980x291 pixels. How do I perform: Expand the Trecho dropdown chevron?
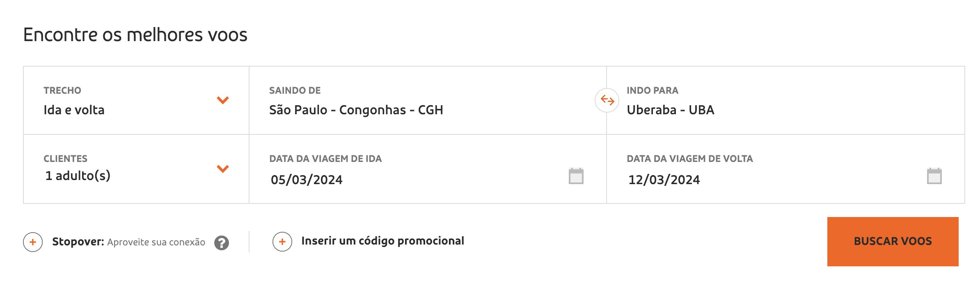pos(223,100)
